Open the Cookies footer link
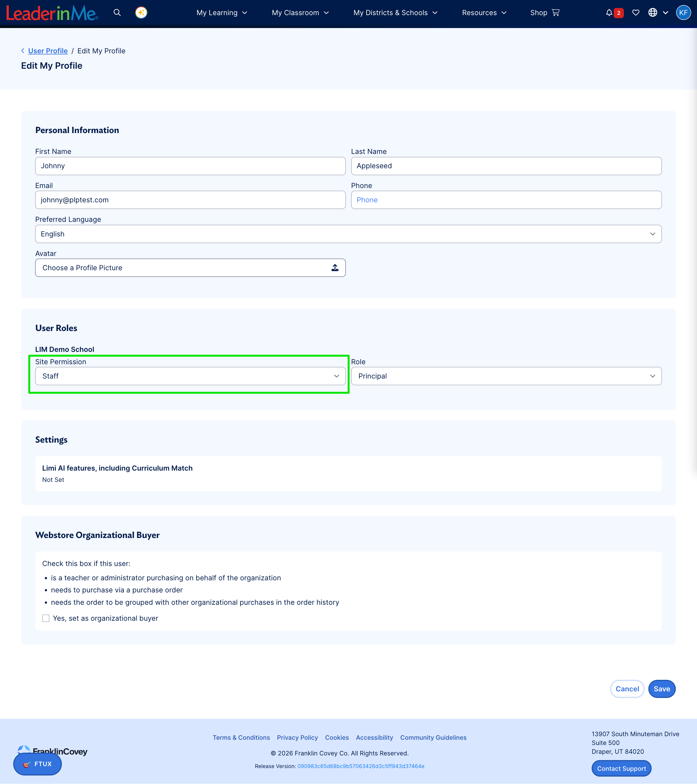Image resolution: width=697 pixels, height=784 pixels. [337, 738]
